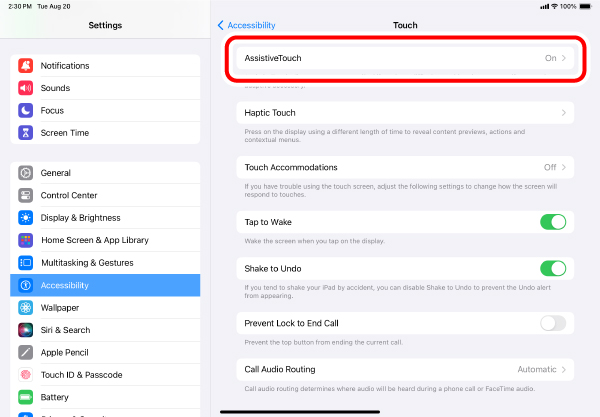Open Multitasking & Gestures settings
This screenshot has width=600, height=417.
tap(105, 263)
